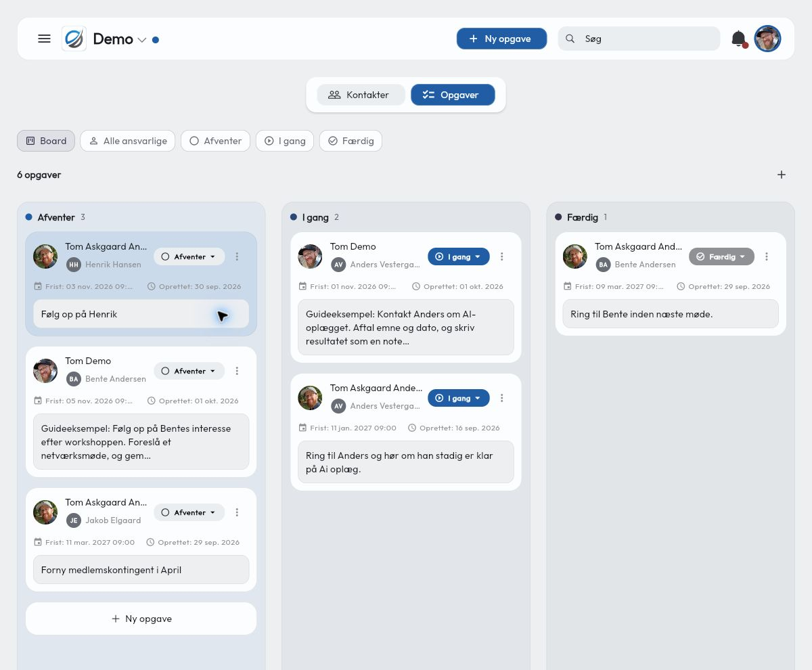Click the Demo workspace logo
The image size is (812, 670).
[x=74, y=39]
